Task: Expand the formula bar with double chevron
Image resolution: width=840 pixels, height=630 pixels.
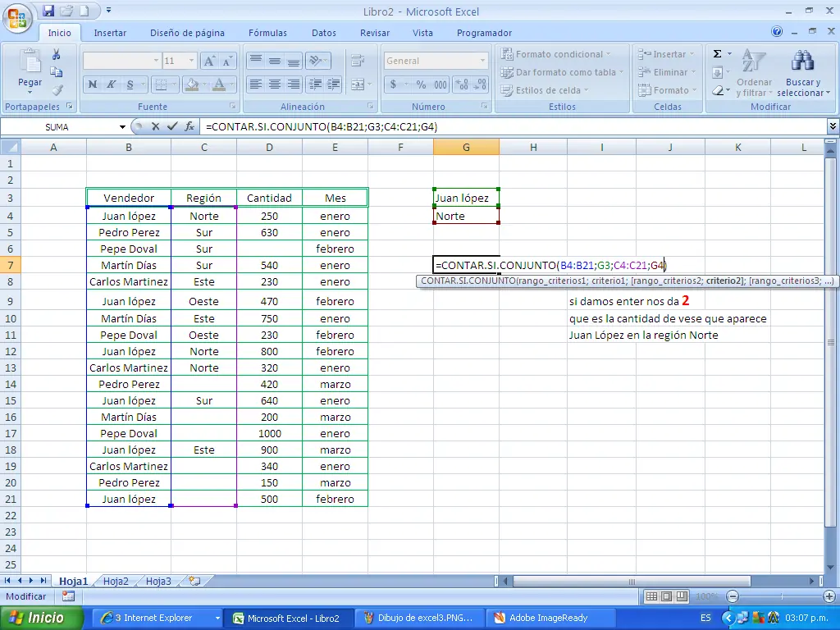Action: [833, 126]
